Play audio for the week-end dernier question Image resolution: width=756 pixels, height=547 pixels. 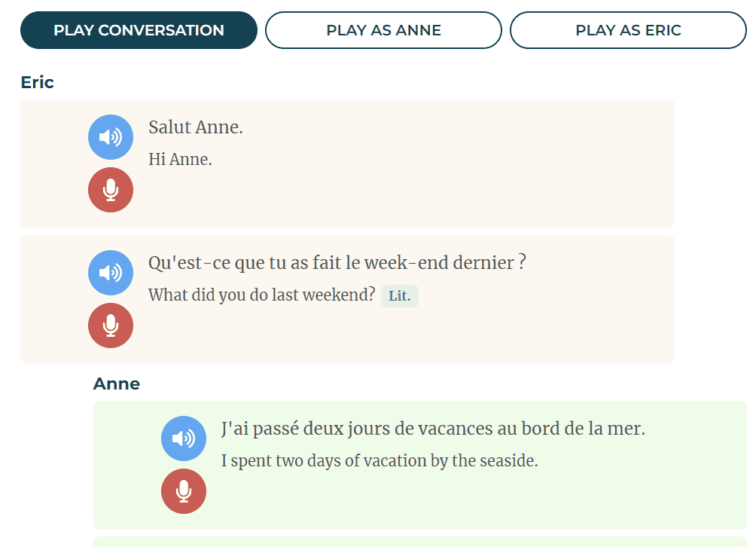pos(111,273)
